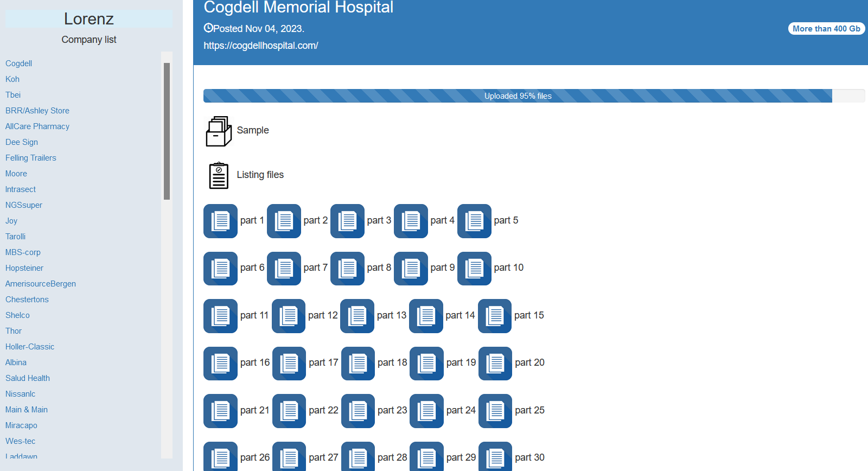Click the part 30 file icon

pyautogui.click(x=495, y=458)
